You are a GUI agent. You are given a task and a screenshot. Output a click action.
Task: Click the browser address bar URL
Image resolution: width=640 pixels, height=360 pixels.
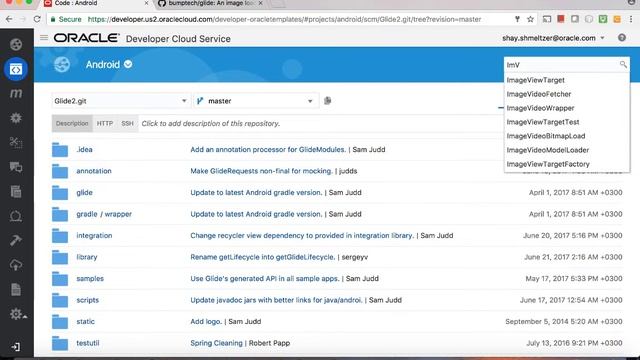click(284, 19)
